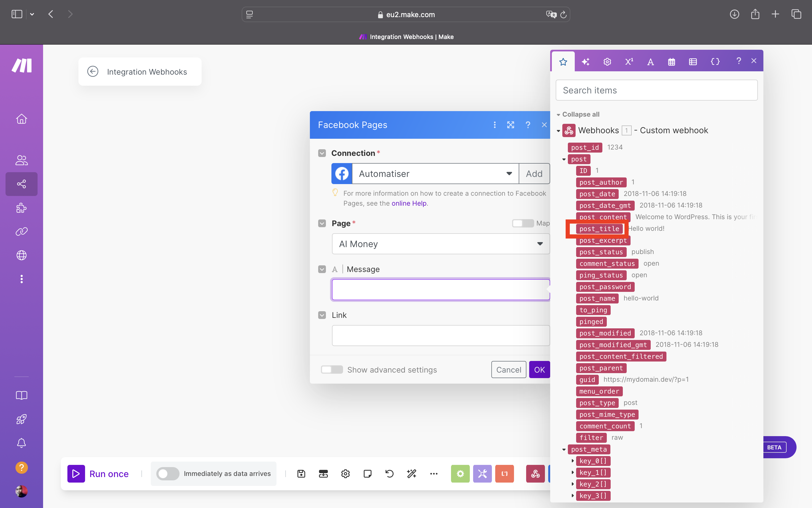Open the Webhooks globe icon in sidebar
The image size is (812, 508).
[22, 255]
